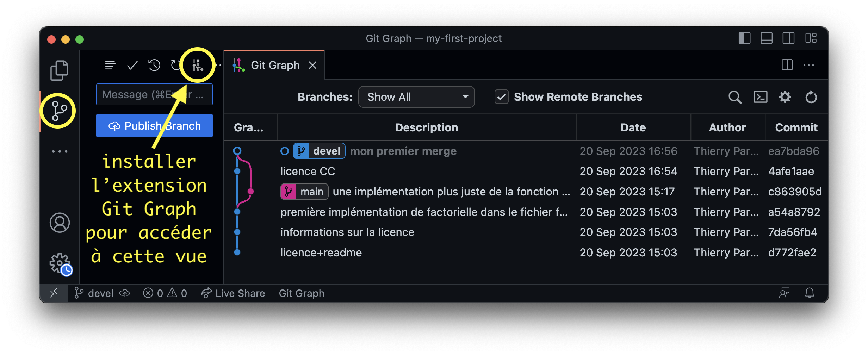Open the Accounts icon in the activity bar

(x=60, y=223)
